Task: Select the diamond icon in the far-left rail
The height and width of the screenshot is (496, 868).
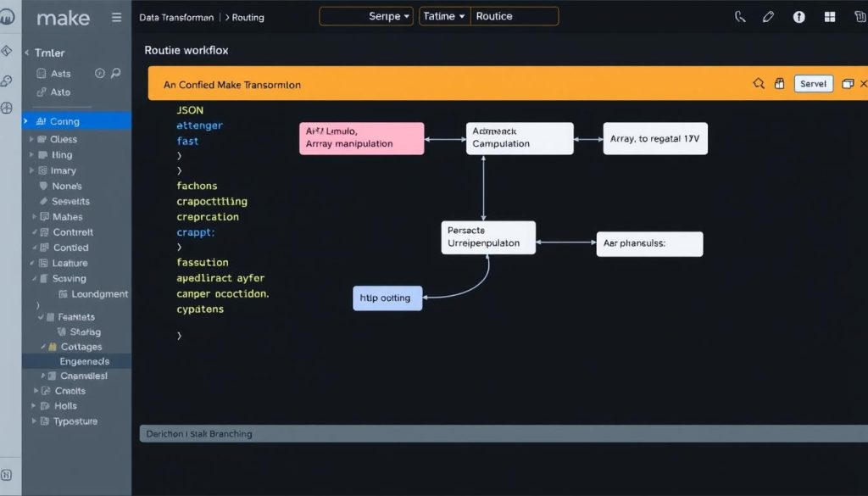Action: tap(7, 50)
